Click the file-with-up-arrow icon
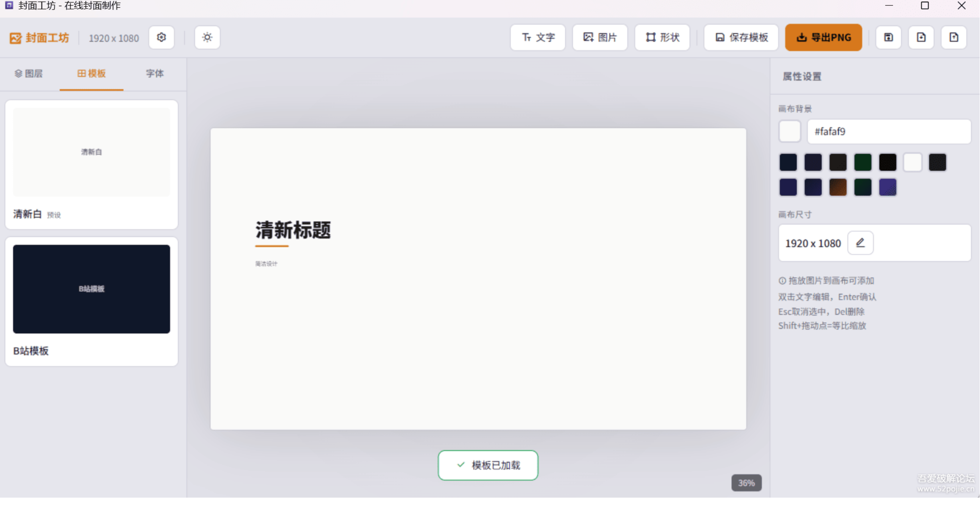980x505 pixels. [954, 38]
